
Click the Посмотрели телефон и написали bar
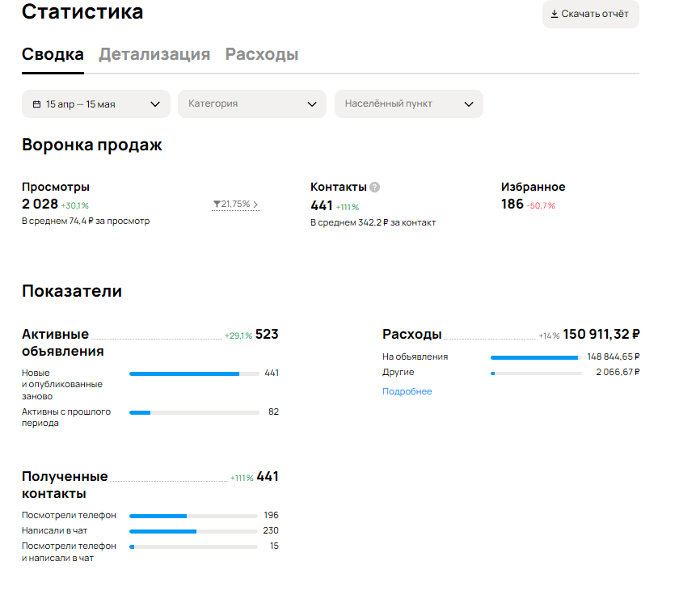[x=193, y=546]
